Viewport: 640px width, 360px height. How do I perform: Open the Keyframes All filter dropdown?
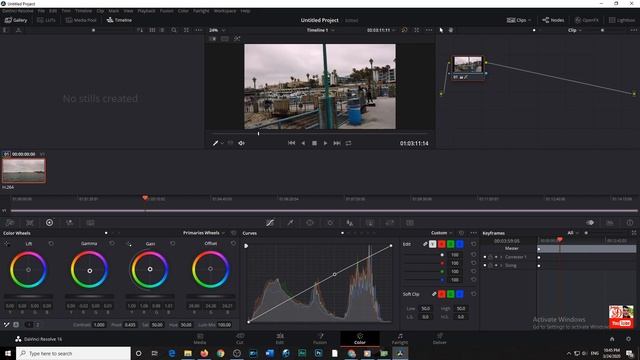click(573, 233)
